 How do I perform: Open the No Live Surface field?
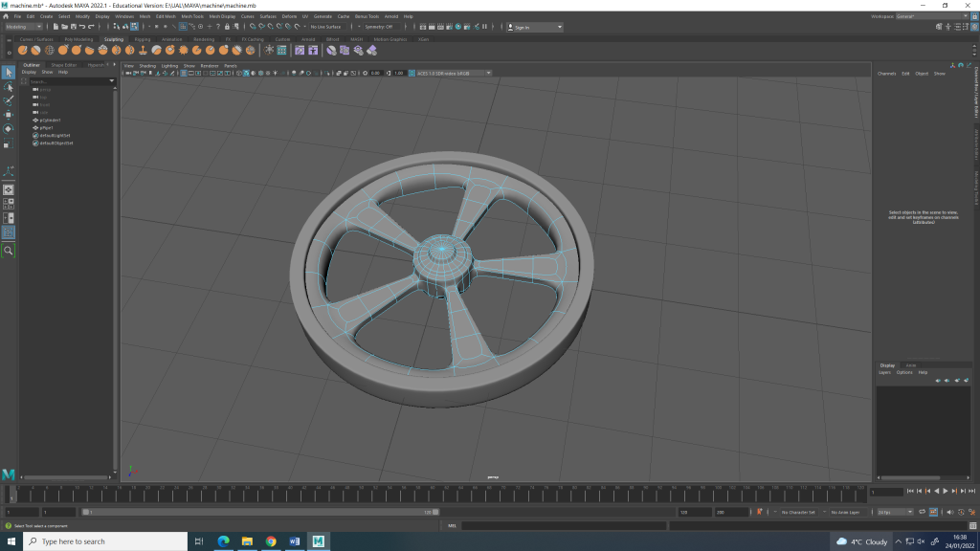[x=326, y=27]
